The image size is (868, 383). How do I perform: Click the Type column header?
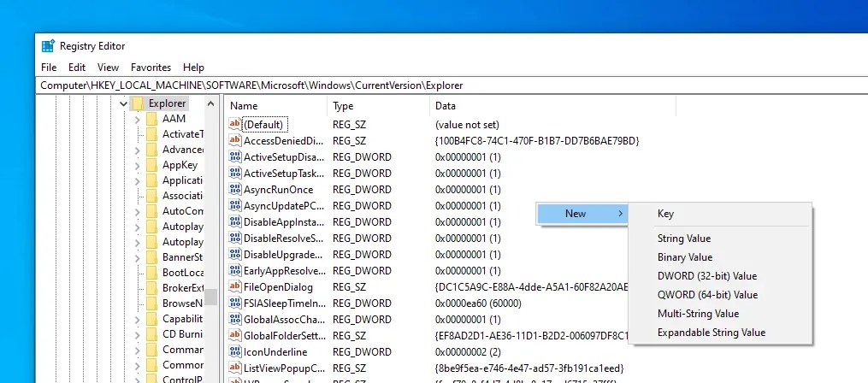[376, 106]
